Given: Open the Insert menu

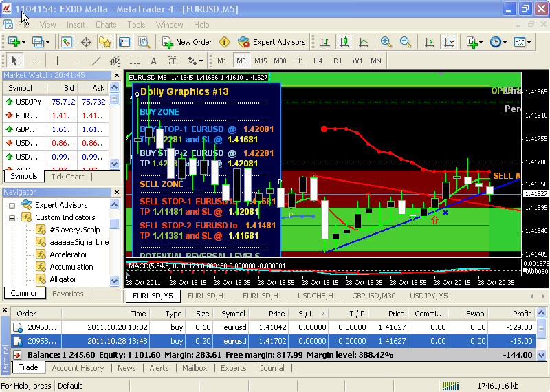Looking at the screenshot, I should [x=76, y=25].
